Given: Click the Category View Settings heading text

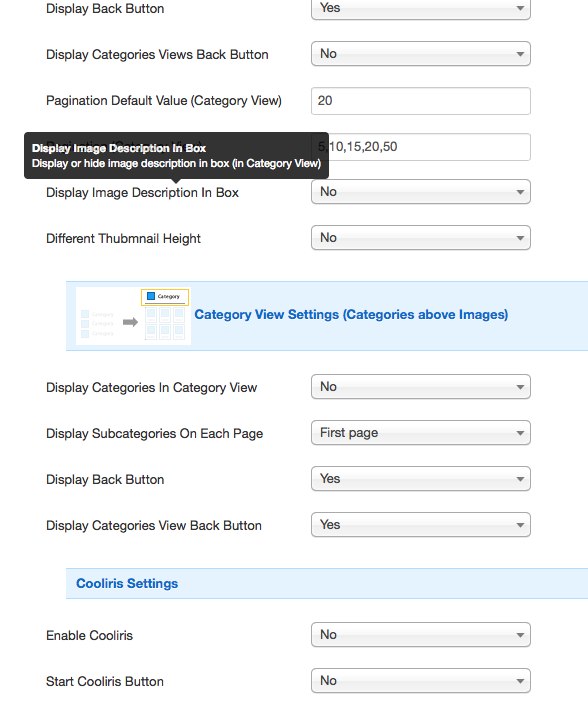Looking at the screenshot, I should tap(351, 315).
